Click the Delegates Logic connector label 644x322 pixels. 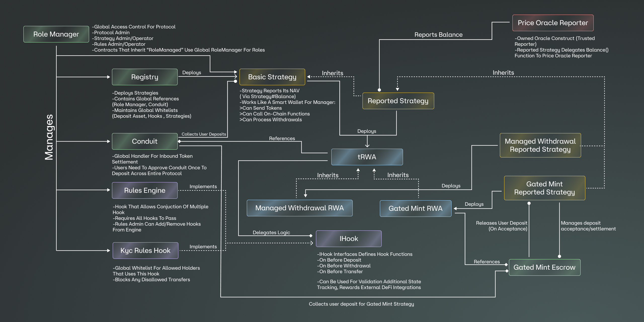tap(271, 232)
